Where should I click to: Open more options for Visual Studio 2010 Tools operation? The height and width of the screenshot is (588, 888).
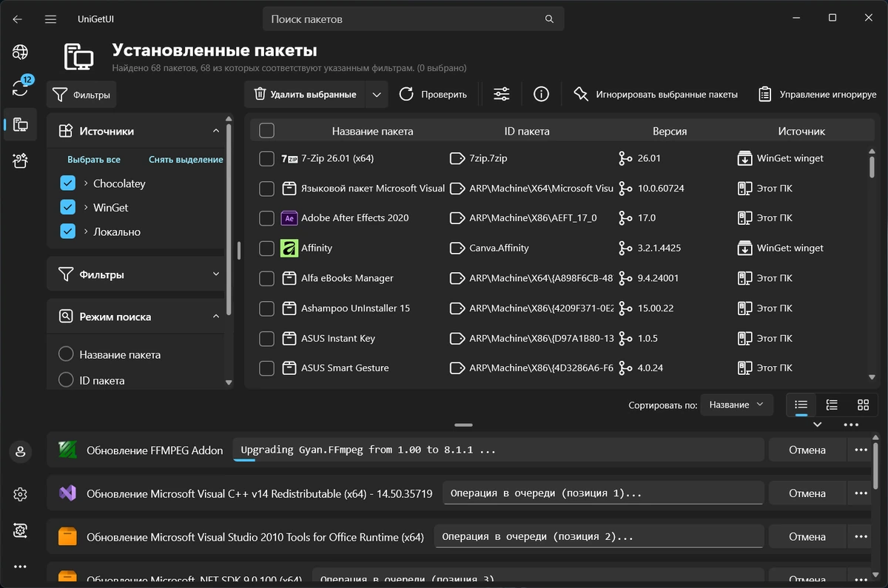pos(861,537)
